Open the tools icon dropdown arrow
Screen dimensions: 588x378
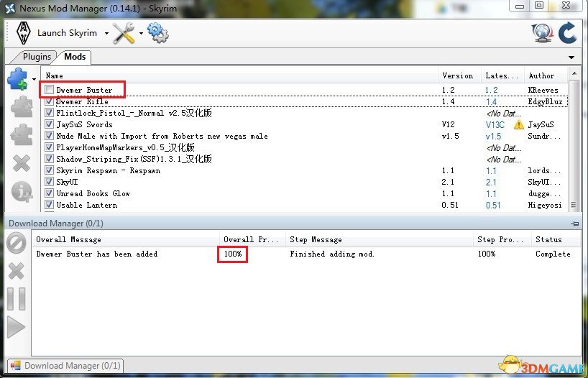point(141,33)
